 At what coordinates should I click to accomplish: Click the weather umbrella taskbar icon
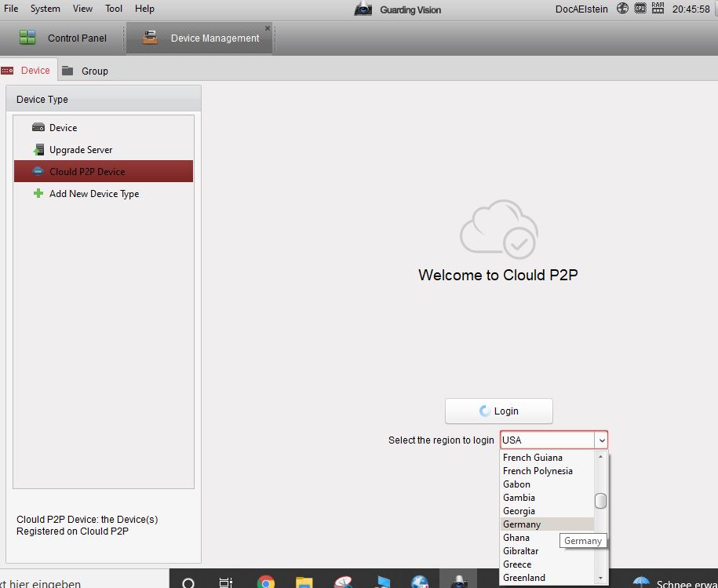(x=642, y=582)
